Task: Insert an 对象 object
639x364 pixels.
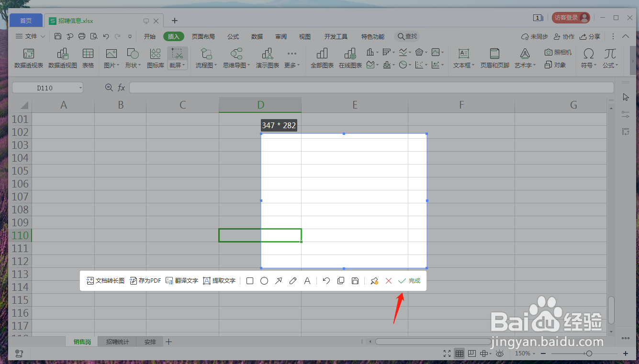Action: [x=555, y=65]
